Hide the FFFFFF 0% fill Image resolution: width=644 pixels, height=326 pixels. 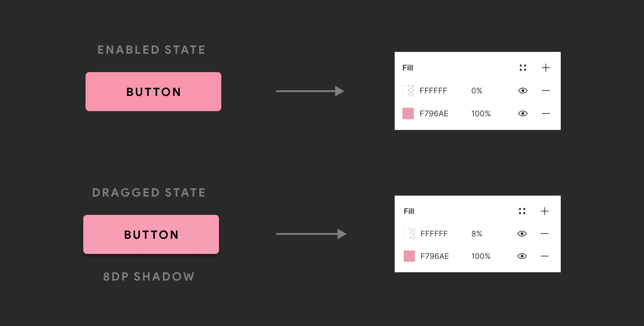coord(523,91)
